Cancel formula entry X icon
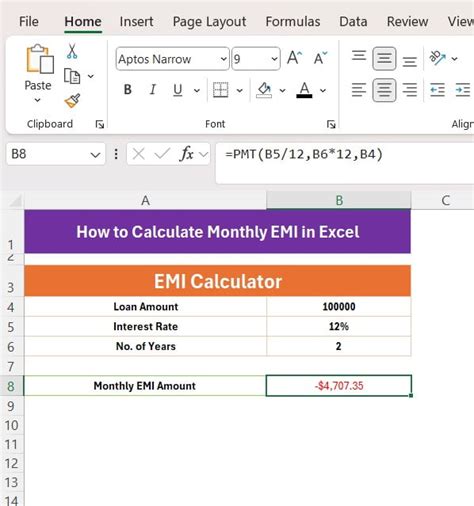 (138, 154)
